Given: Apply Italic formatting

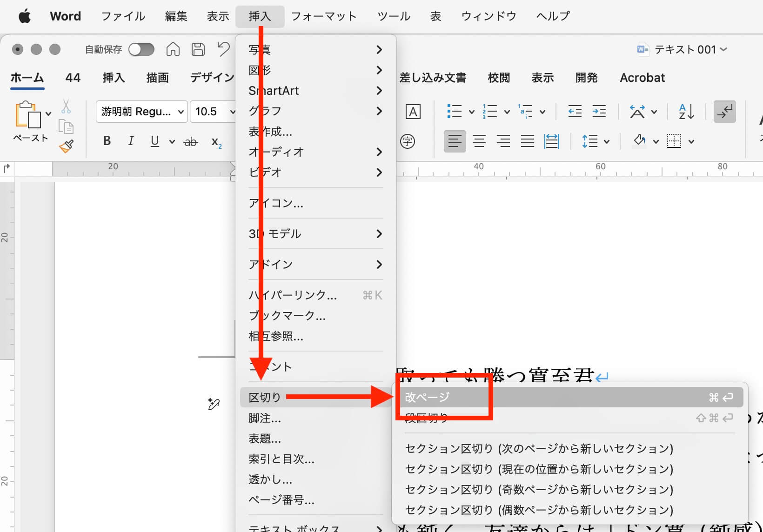Looking at the screenshot, I should (x=131, y=141).
